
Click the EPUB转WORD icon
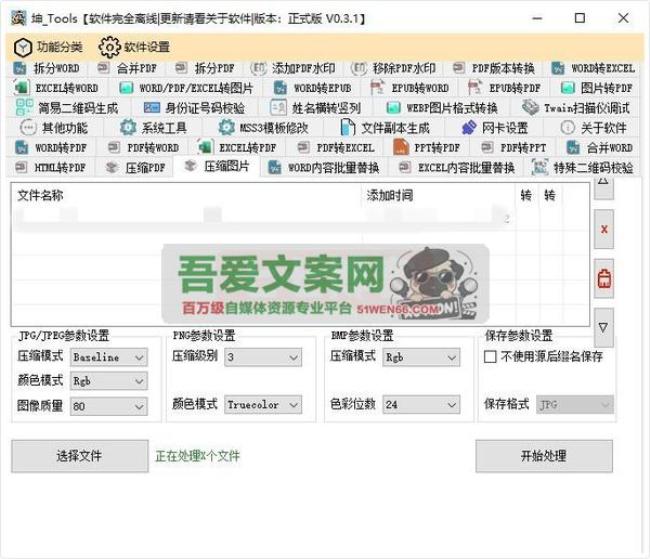tap(377, 87)
